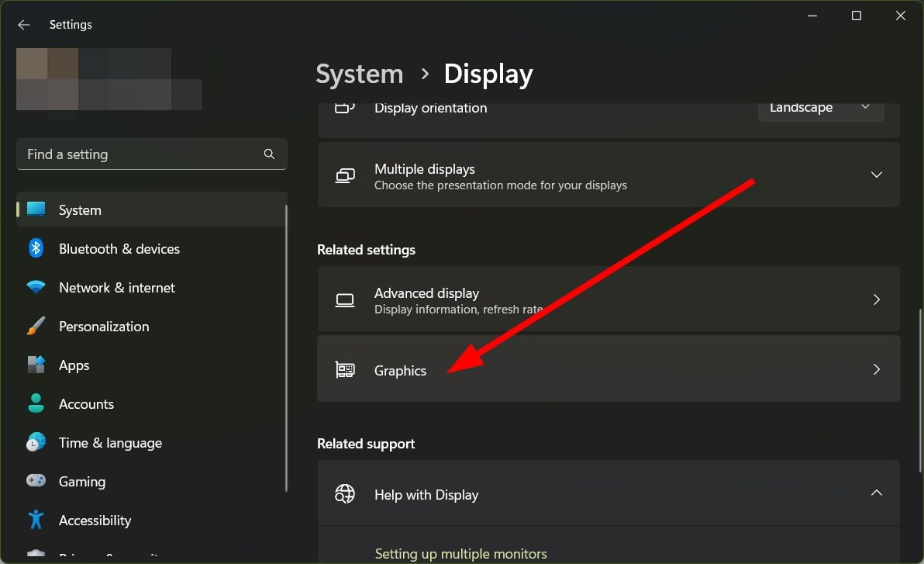Viewport: 924px width, 564px height.
Task: Click the Gaming controller icon
Action: click(36, 482)
